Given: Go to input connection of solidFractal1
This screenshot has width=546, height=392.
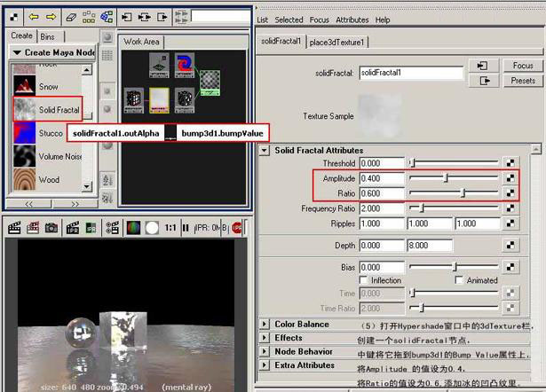Looking at the screenshot, I should click(483, 66).
